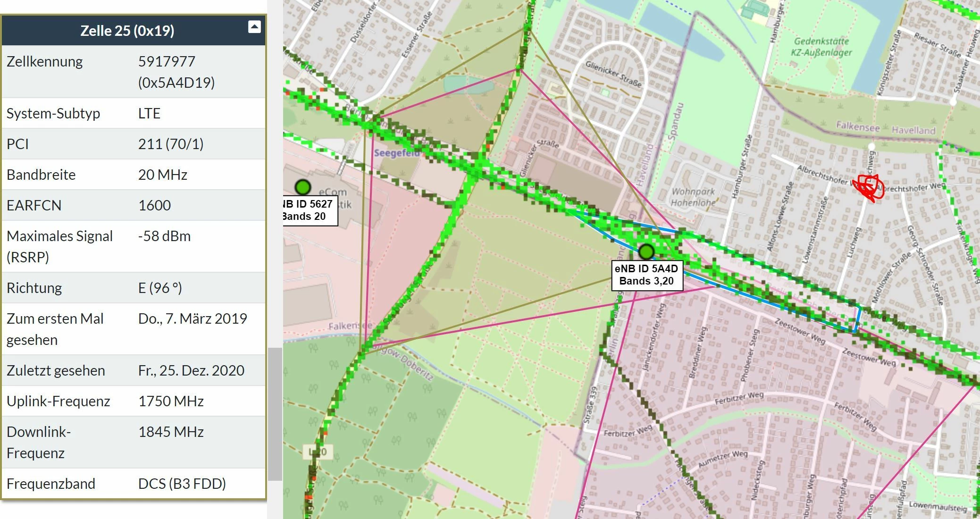
Task: Click the Bandbreite 20 MHz row
Action: [x=134, y=175]
